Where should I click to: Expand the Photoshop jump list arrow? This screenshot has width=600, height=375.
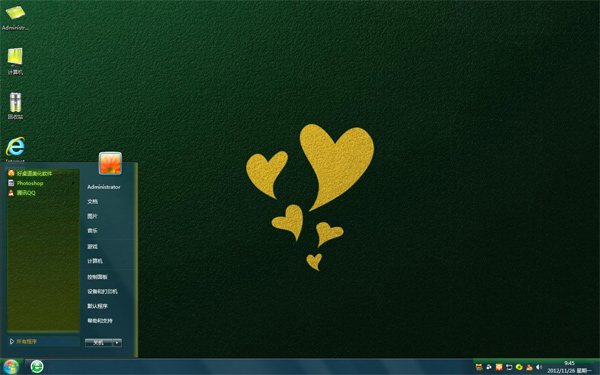click(73, 183)
